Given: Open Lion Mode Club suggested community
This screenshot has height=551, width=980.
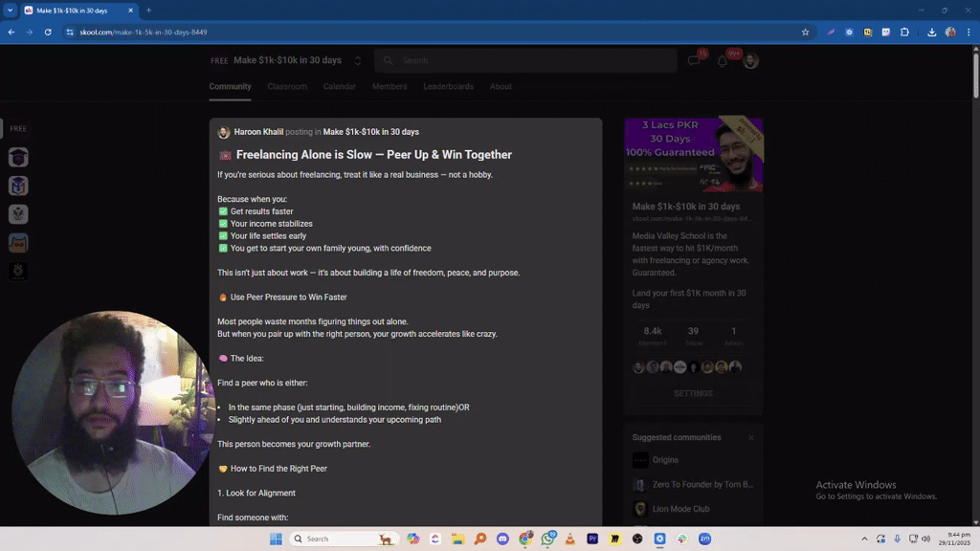Looking at the screenshot, I should [x=671, y=509].
